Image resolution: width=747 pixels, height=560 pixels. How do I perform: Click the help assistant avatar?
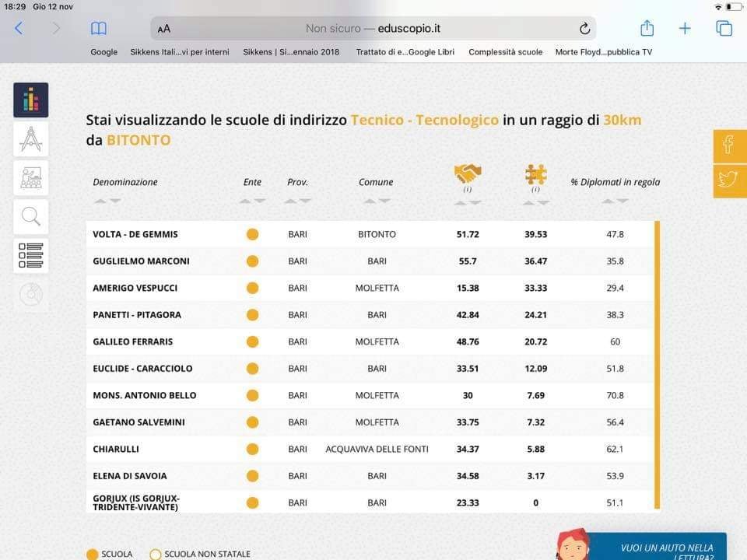pyautogui.click(x=573, y=544)
